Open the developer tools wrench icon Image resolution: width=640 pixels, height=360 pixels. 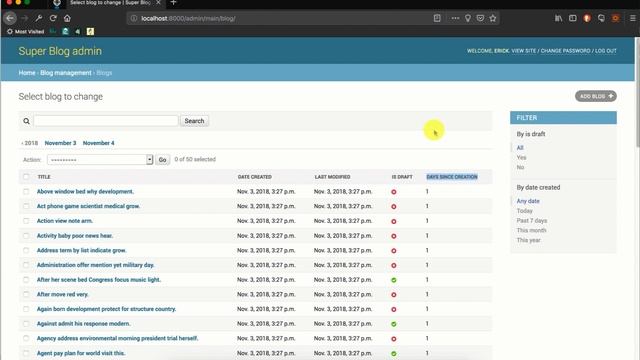39,18
